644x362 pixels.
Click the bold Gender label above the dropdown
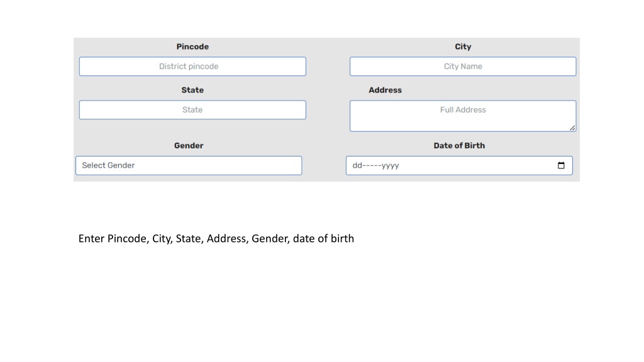(x=189, y=146)
